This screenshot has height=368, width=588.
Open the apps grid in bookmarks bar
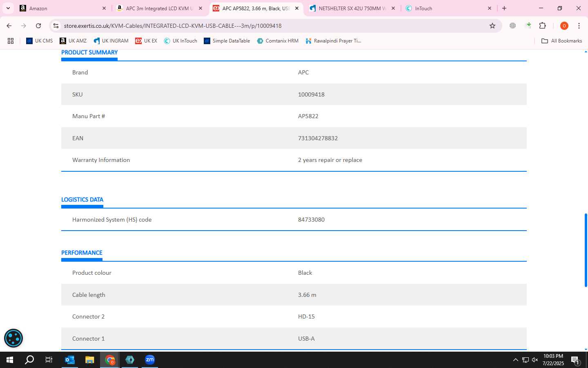coord(11,41)
